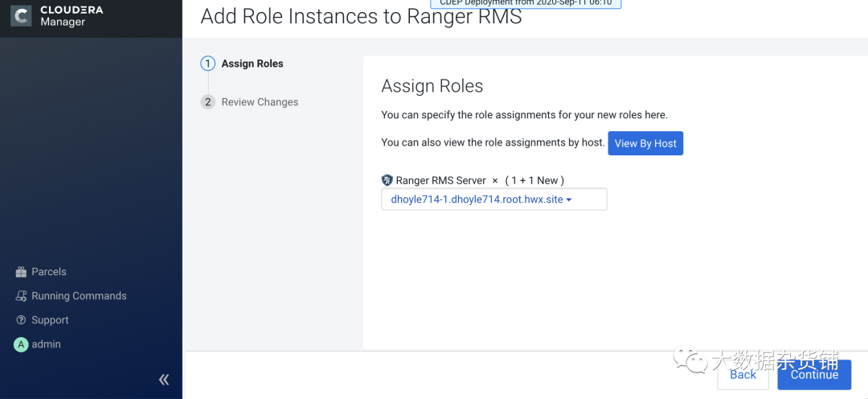Open the Parcels text label in sidebar
This screenshot has height=399, width=868.
[49, 272]
